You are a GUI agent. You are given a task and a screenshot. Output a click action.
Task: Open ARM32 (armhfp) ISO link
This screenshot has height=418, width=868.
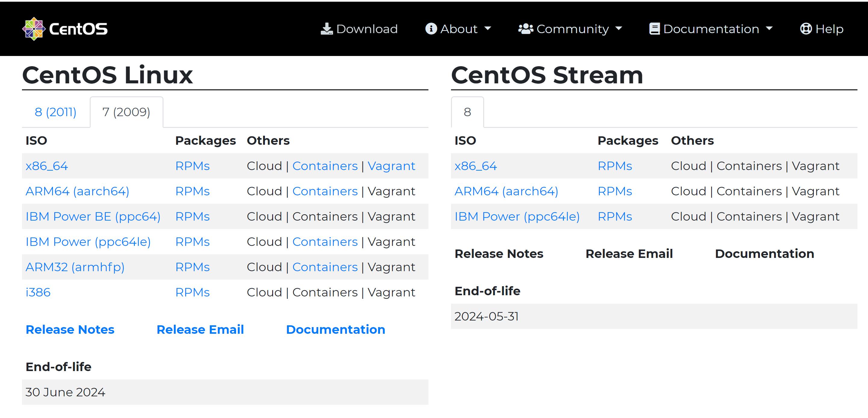click(75, 267)
